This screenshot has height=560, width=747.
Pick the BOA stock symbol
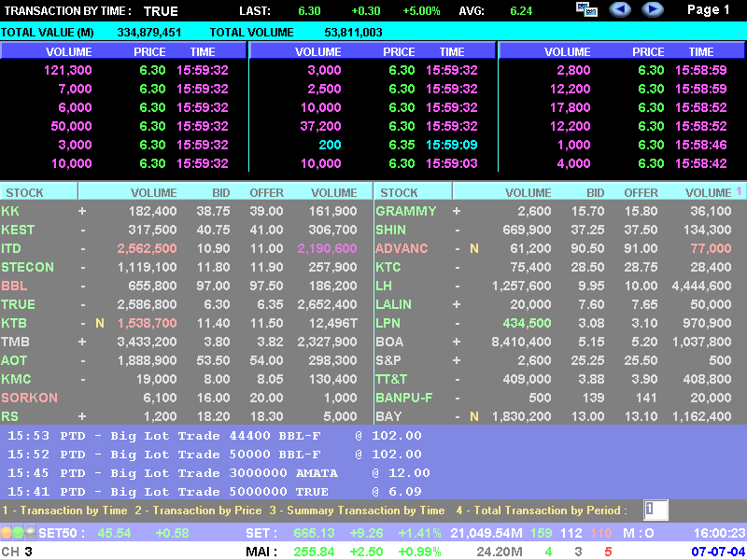pyautogui.click(x=389, y=342)
